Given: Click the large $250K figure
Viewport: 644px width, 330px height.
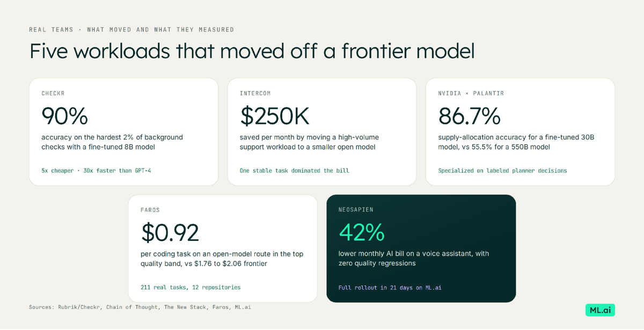Looking at the screenshot, I should (275, 116).
